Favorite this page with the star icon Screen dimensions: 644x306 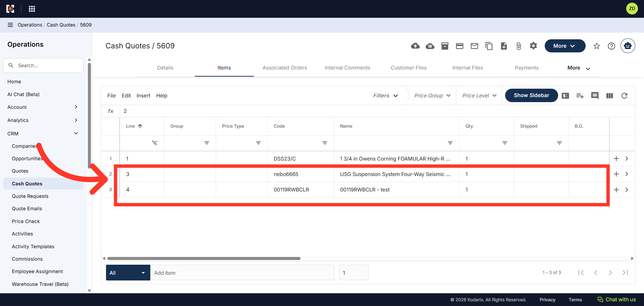596,46
